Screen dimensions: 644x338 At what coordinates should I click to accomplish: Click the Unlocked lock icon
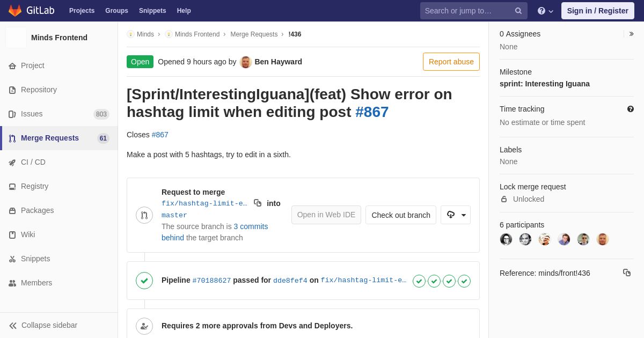pos(504,199)
